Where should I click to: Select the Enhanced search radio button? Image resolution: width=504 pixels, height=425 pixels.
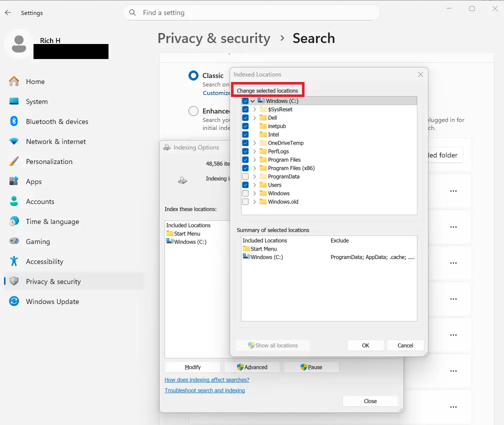[193, 111]
